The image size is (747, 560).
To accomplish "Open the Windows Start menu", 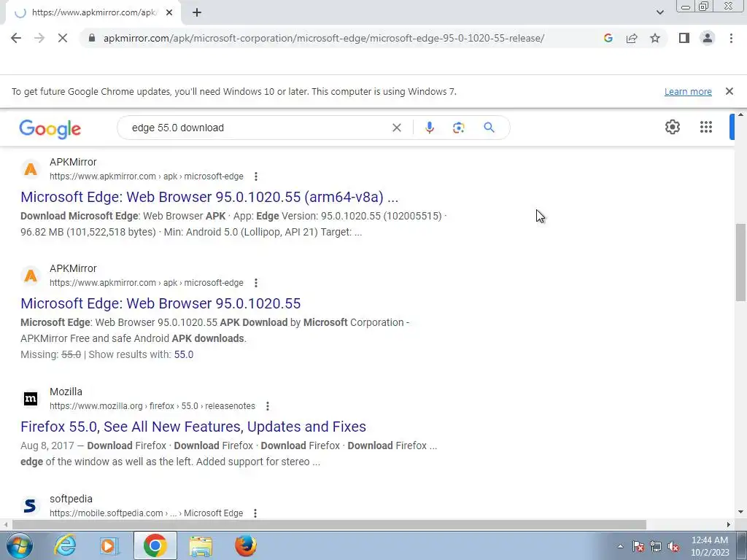I will click(x=20, y=545).
